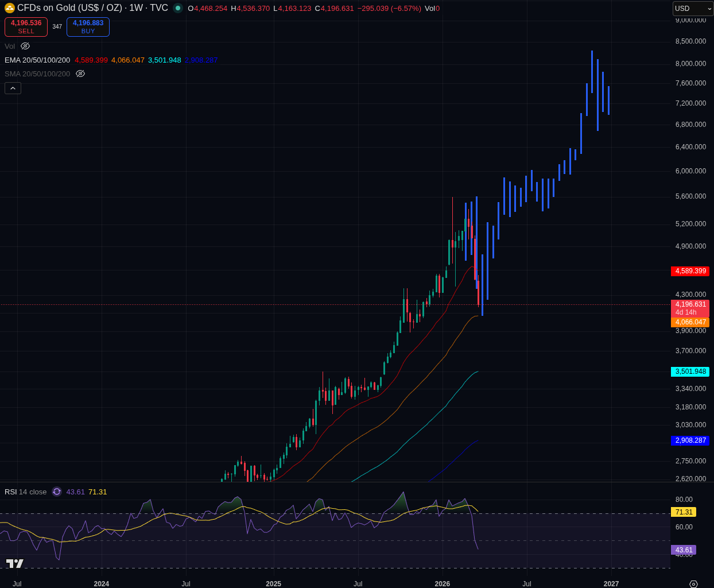714x588 pixels.
Task: Click the 7,600.000 price axis label
Action: (x=690, y=83)
